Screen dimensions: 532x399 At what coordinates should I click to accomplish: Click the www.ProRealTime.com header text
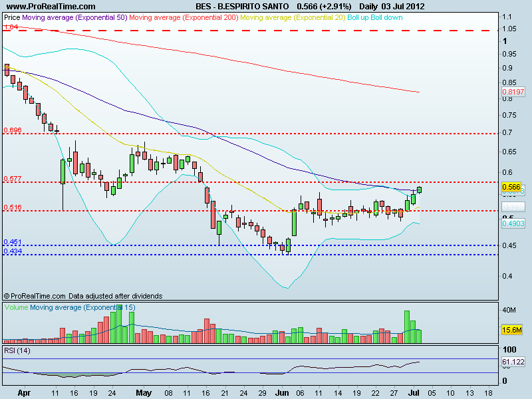coord(51,7)
